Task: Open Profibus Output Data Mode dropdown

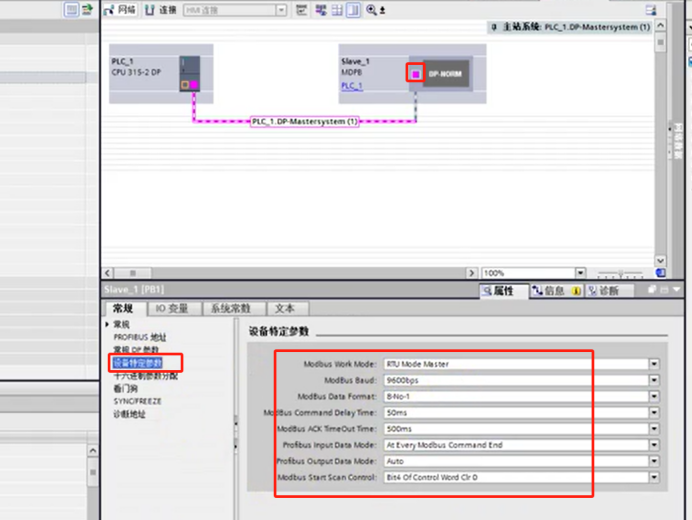Action: [654, 461]
